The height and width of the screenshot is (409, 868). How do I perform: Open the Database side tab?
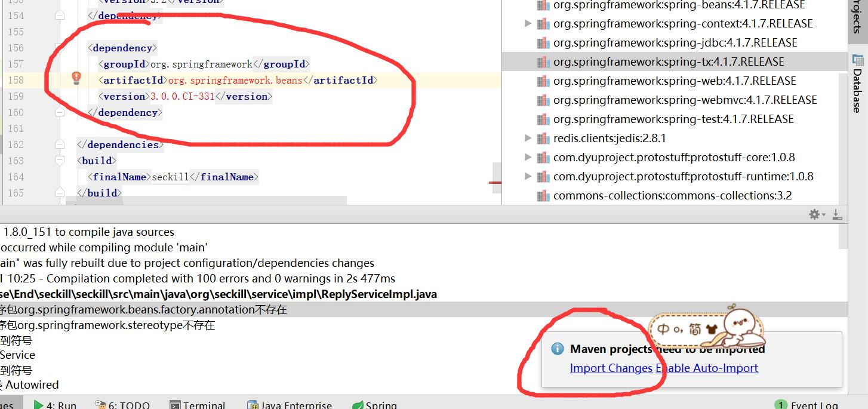pyautogui.click(x=858, y=83)
